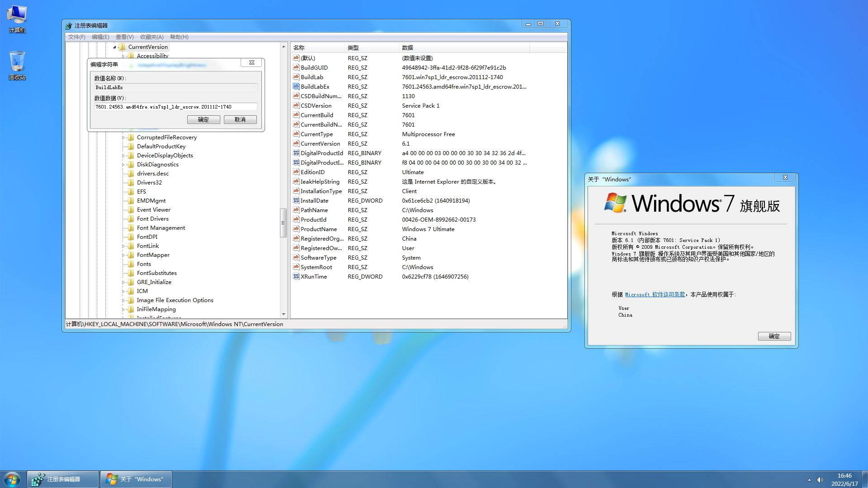Click the Windows Start orb

pyautogui.click(x=12, y=479)
